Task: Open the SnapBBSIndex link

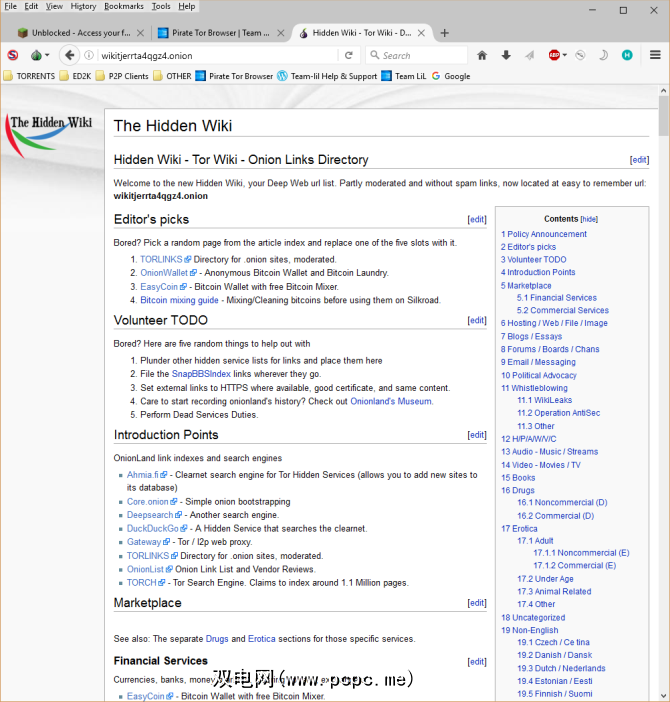Action: click(201, 374)
